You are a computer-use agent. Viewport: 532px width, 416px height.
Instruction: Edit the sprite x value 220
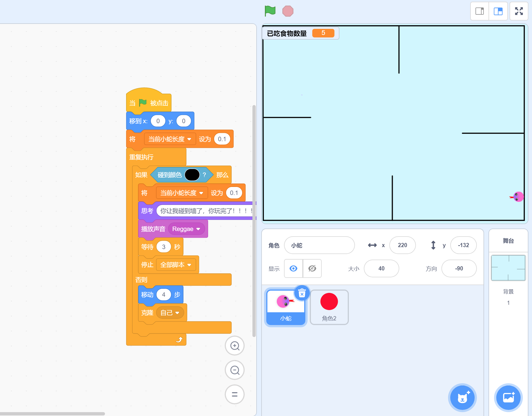pos(403,245)
